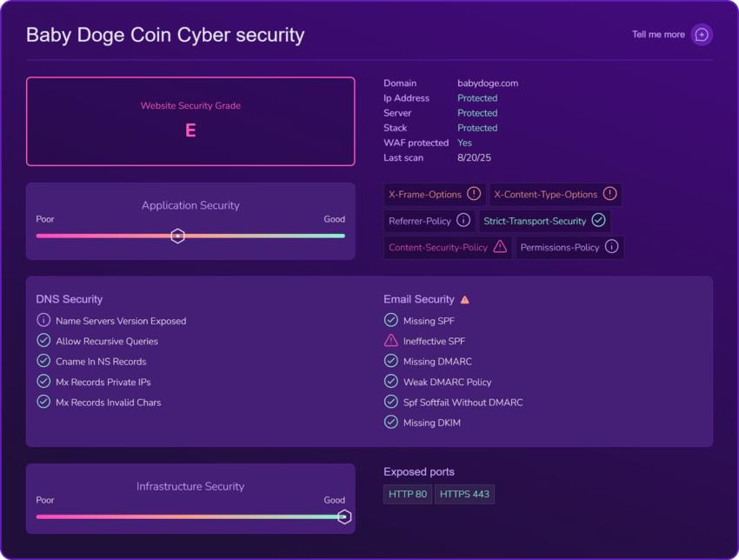Click the Email Security orange warning icon
Viewport: 739px width, 560px height.
(465, 300)
